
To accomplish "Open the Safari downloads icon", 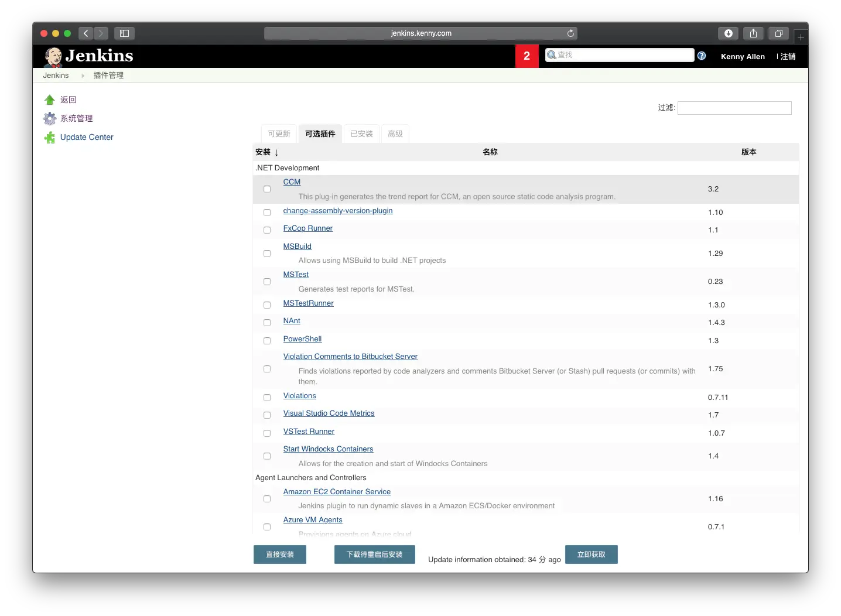I will pos(728,33).
